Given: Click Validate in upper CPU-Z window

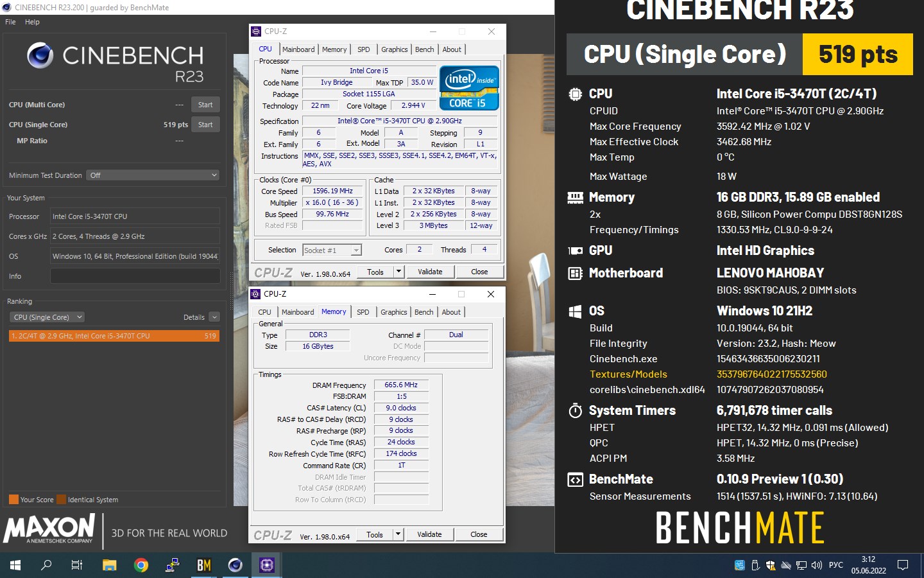Looking at the screenshot, I should (x=430, y=272).
